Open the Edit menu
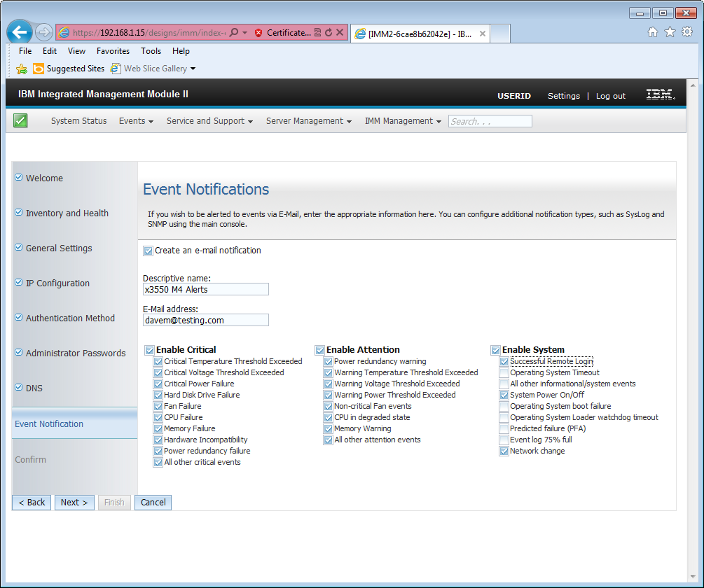 pyautogui.click(x=50, y=50)
